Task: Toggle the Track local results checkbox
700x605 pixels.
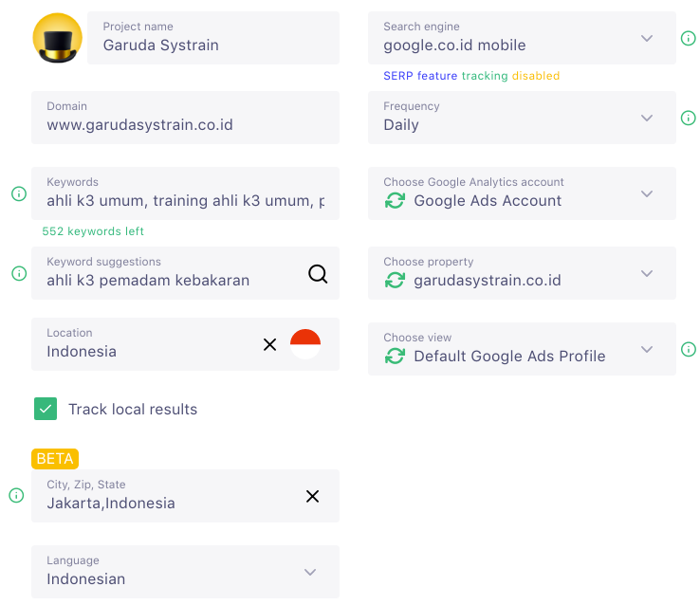Action: point(46,409)
